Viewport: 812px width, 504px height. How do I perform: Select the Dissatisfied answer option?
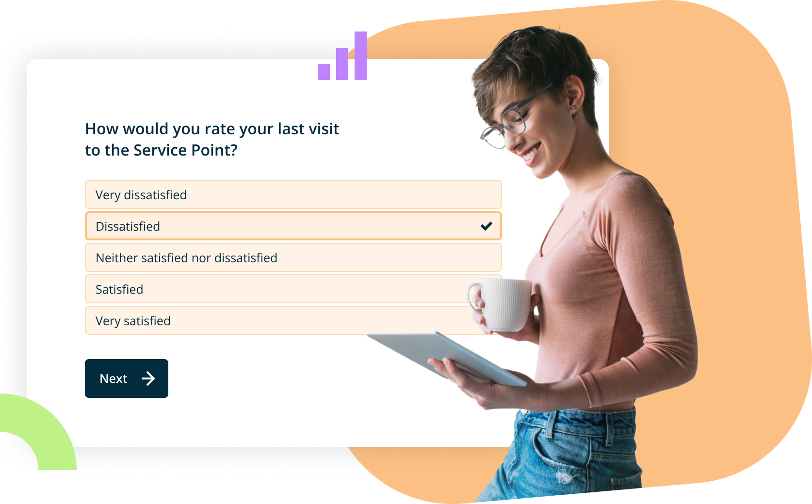pyautogui.click(x=293, y=226)
